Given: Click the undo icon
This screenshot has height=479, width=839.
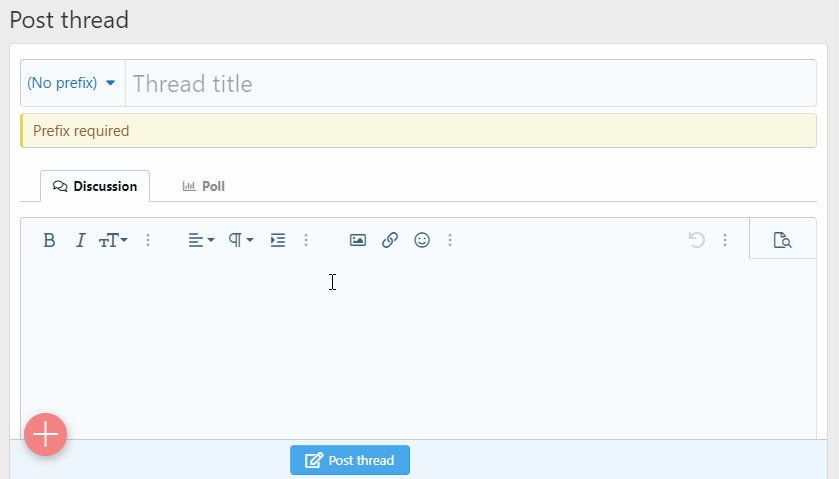Looking at the screenshot, I should (697, 240).
